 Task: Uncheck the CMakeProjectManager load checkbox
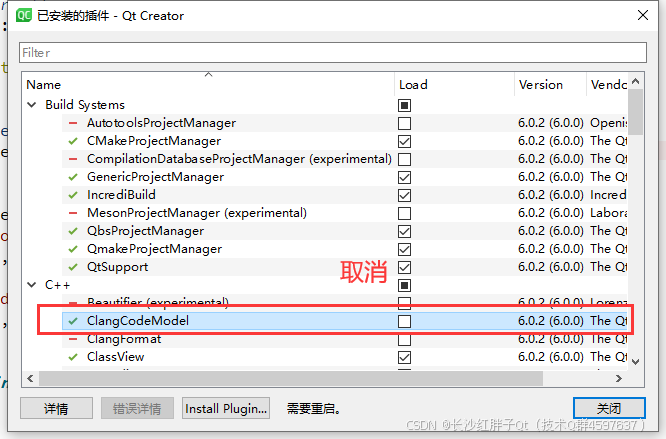[x=404, y=141]
